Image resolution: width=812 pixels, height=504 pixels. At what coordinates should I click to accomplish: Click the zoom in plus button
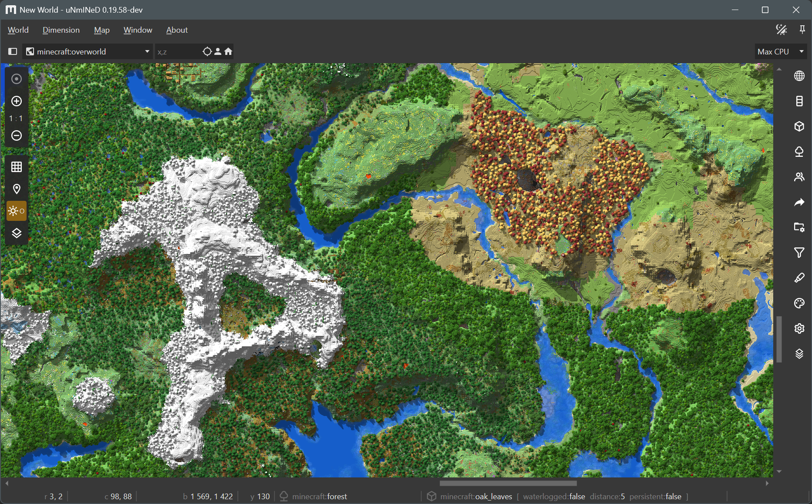(17, 101)
